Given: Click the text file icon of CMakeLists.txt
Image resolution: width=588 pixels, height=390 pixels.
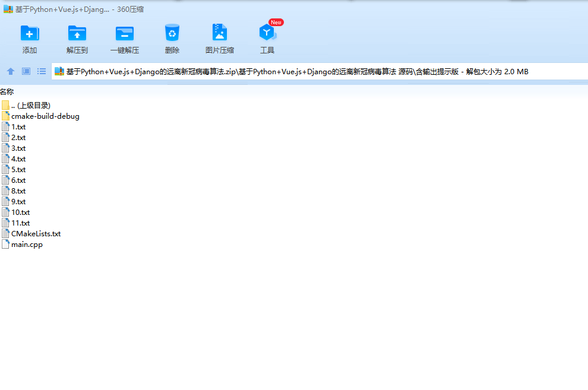Looking at the screenshot, I should 5,233.
